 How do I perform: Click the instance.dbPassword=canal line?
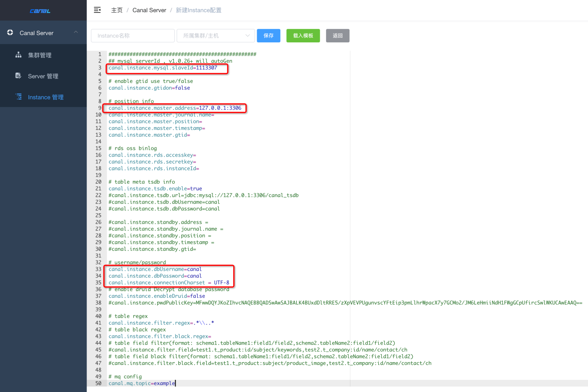(x=155, y=276)
